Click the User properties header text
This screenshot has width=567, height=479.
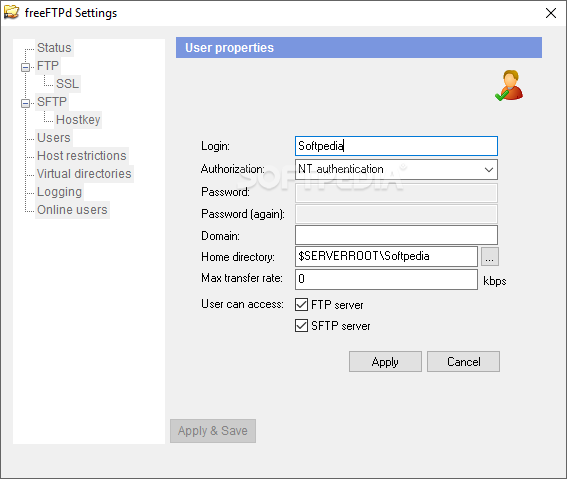(x=229, y=48)
